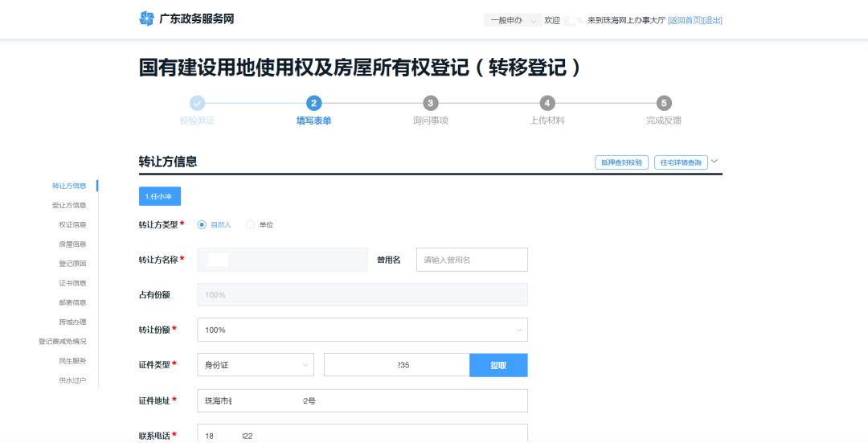Go to 受让方信息 in sidebar

click(x=69, y=205)
